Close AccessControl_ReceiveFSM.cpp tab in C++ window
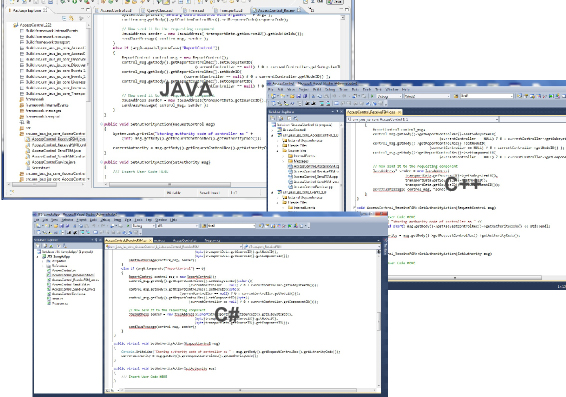The image size is (566, 397). point(399,112)
